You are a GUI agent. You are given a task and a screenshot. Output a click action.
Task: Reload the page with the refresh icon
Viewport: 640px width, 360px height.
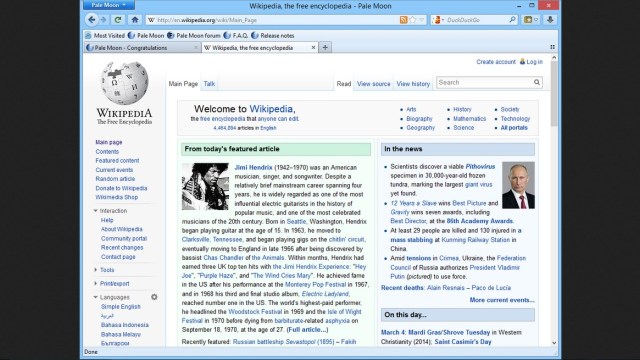(118, 20)
